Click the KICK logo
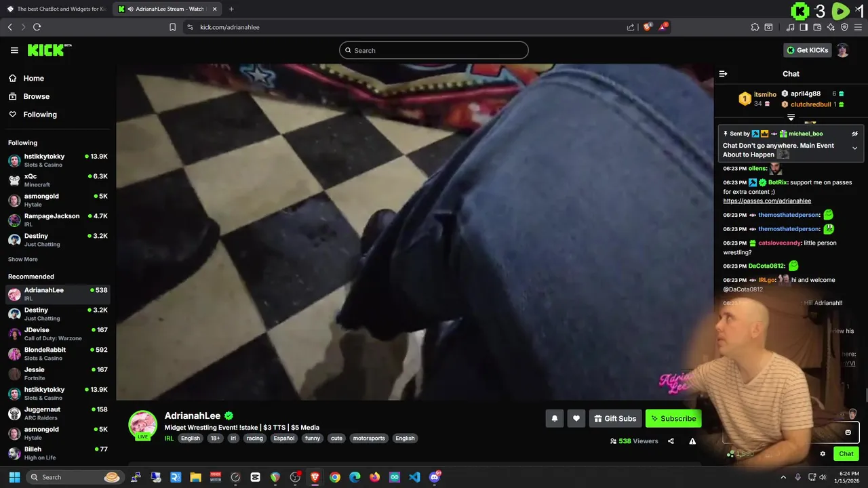 [x=49, y=50]
